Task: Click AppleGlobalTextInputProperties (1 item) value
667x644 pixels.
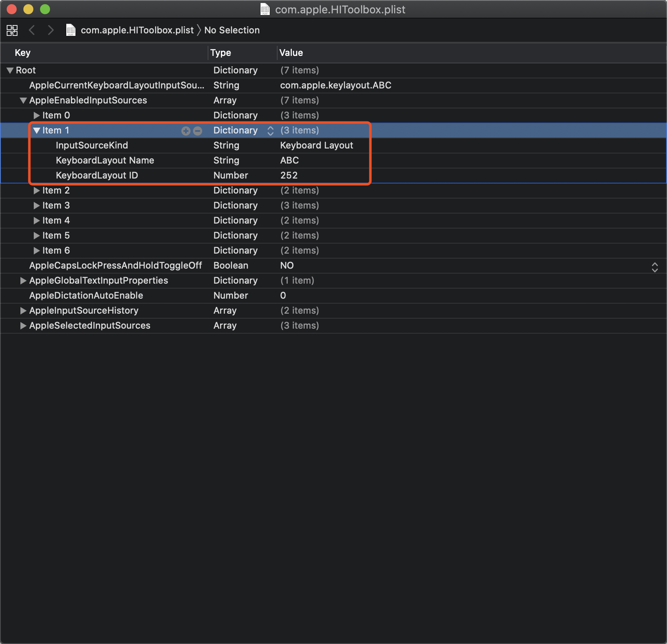Action: [x=297, y=280]
